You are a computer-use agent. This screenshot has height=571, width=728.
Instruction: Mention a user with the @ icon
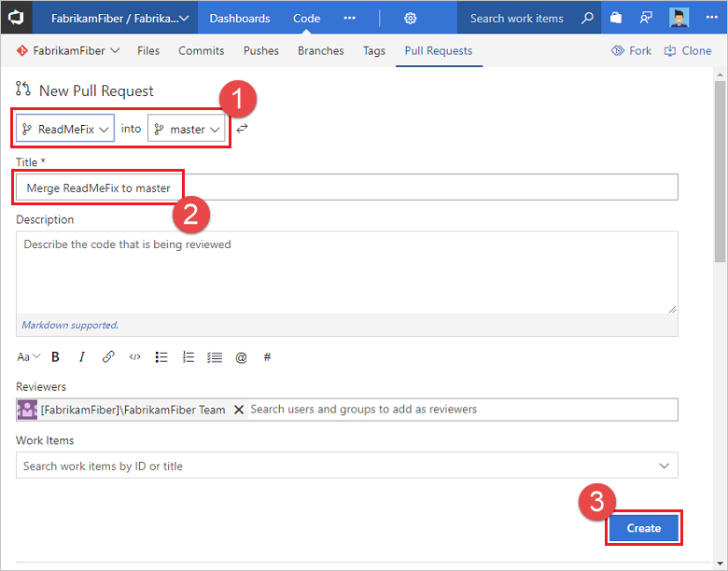241,356
